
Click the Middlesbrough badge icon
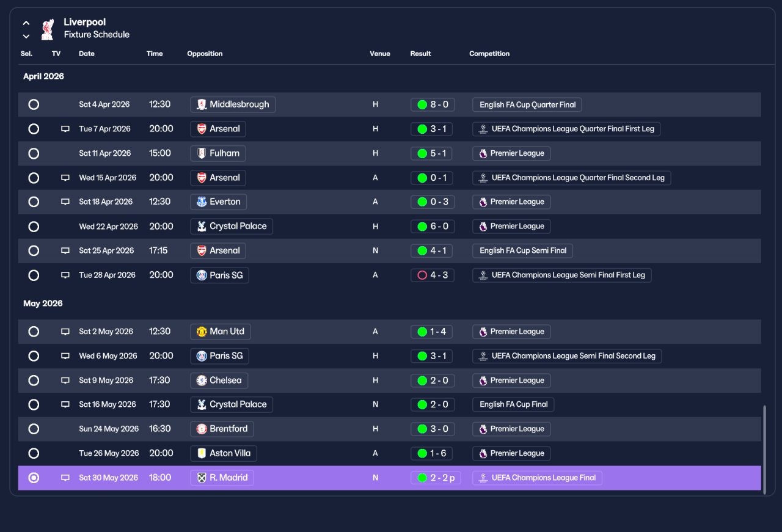[x=202, y=104]
